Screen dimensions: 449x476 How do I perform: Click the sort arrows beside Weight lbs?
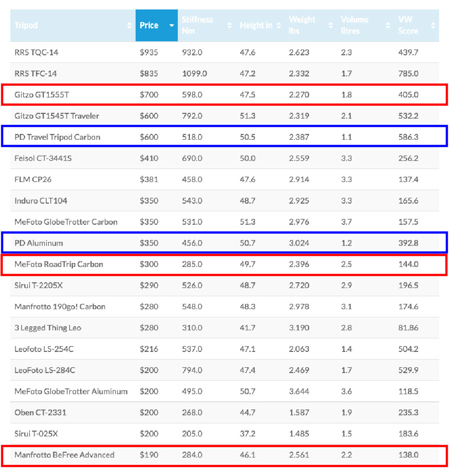coord(330,26)
